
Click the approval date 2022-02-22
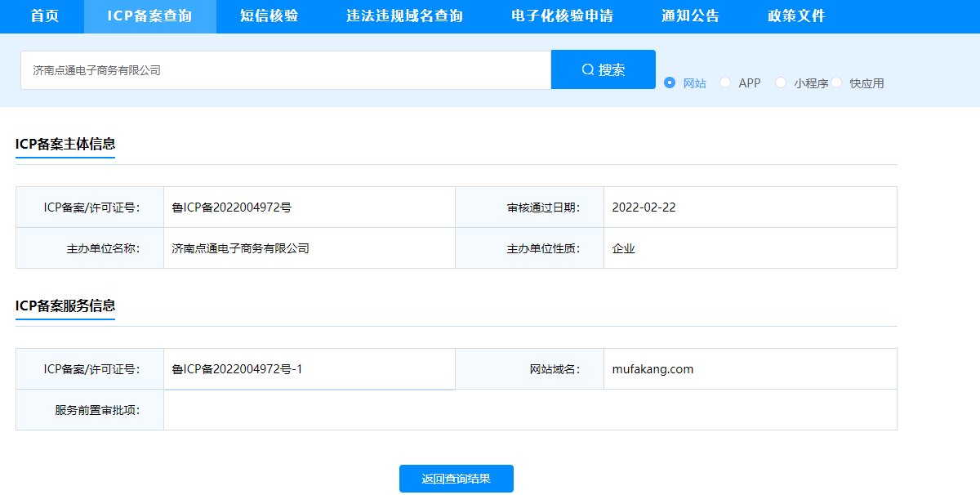click(644, 207)
